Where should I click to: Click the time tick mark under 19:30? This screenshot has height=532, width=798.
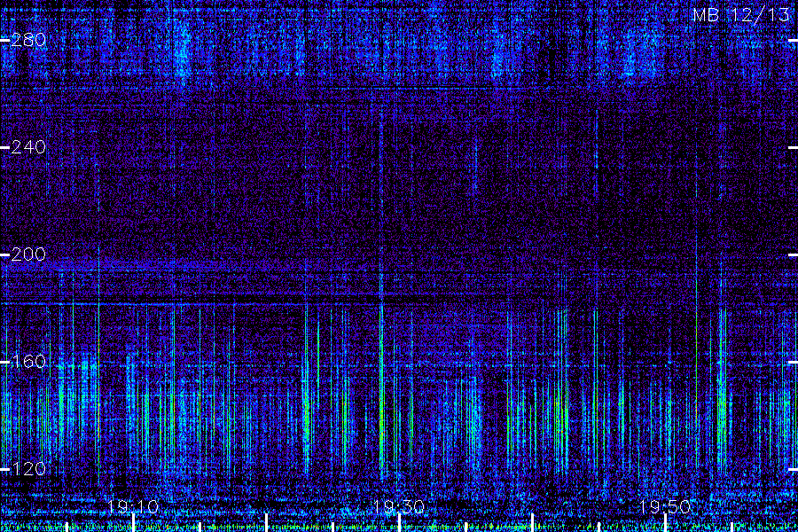coord(400,523)
